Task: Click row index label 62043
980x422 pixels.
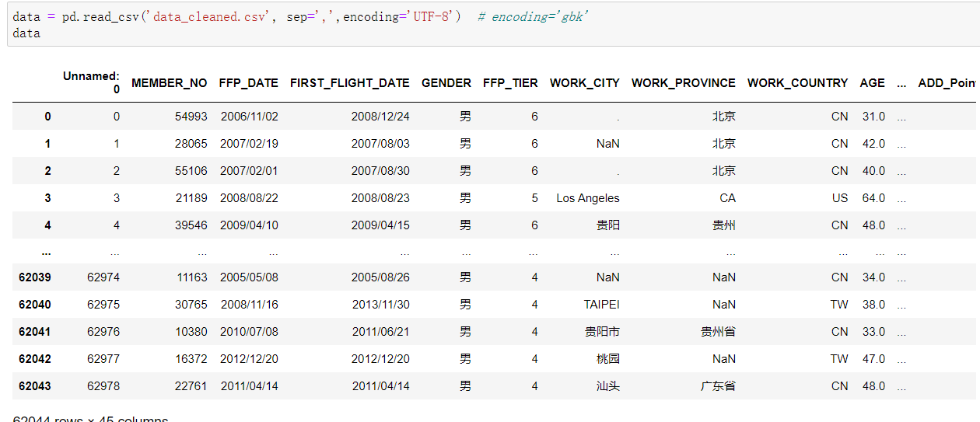Action: tap(35, 386)
